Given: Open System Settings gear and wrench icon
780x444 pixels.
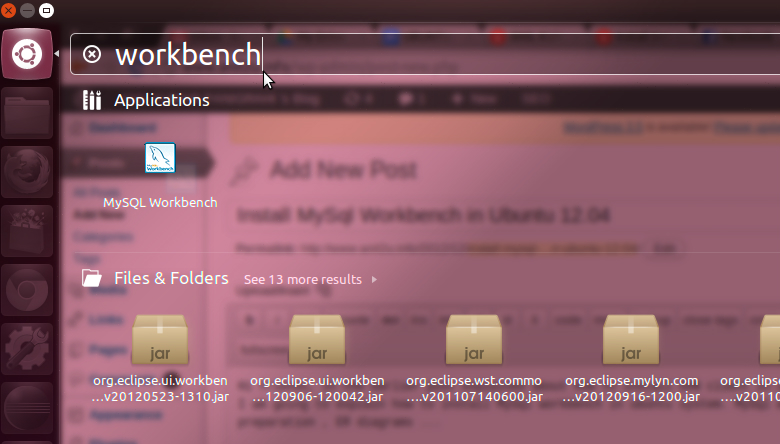Looking at the screenshot, I should [27, 349].
